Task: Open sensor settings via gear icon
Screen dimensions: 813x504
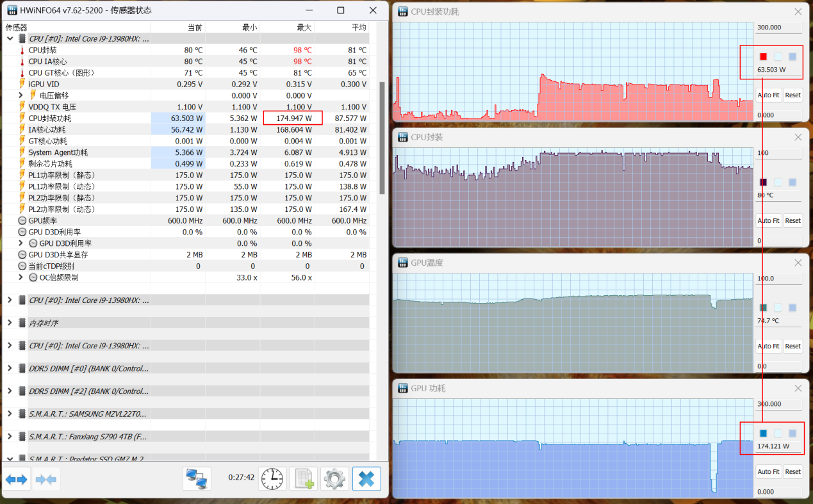Action: click(334, 478)
